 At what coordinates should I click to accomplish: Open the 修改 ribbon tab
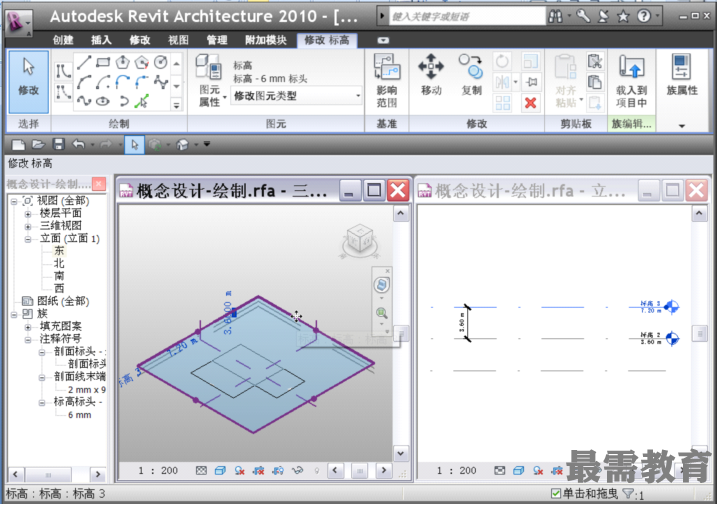click(x=139, y=40)
